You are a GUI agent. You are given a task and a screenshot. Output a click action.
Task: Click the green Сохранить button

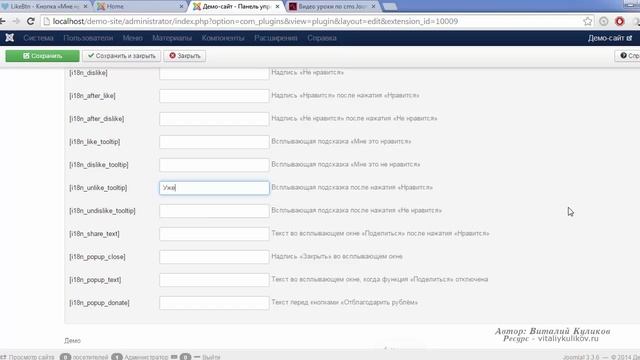coord(42,56)
